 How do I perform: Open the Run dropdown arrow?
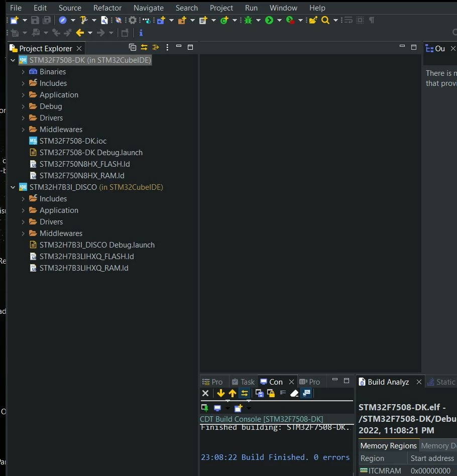pyautogui.click(x=279, y=21)
